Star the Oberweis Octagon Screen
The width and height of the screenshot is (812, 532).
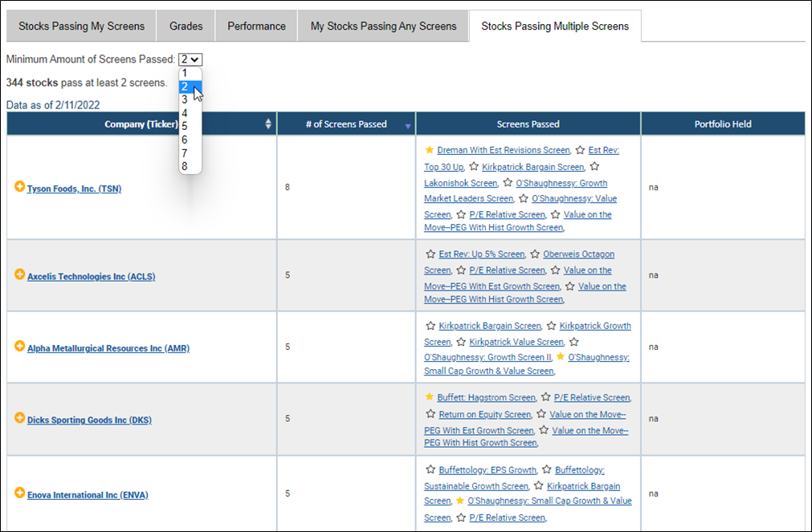pos(535,254)
